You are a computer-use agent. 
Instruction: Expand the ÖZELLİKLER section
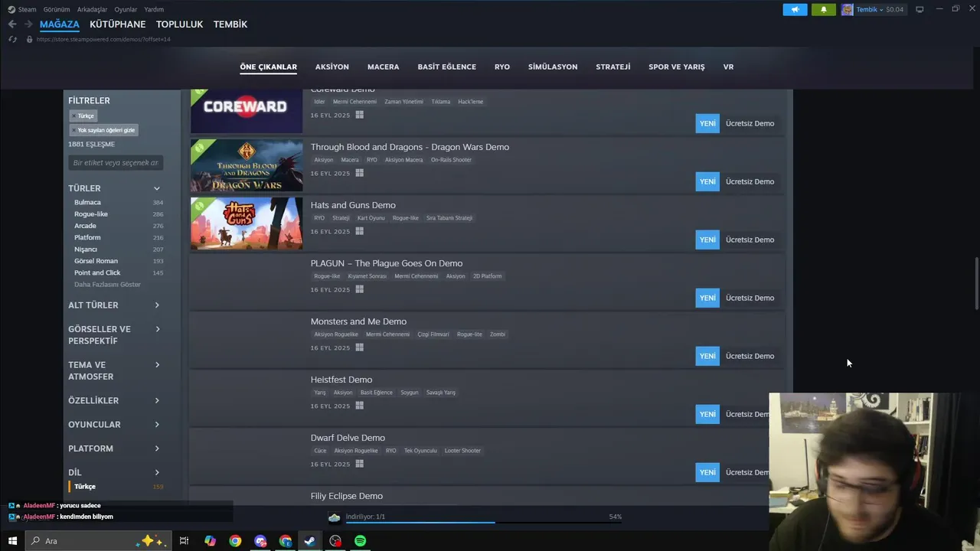[115, 401]
